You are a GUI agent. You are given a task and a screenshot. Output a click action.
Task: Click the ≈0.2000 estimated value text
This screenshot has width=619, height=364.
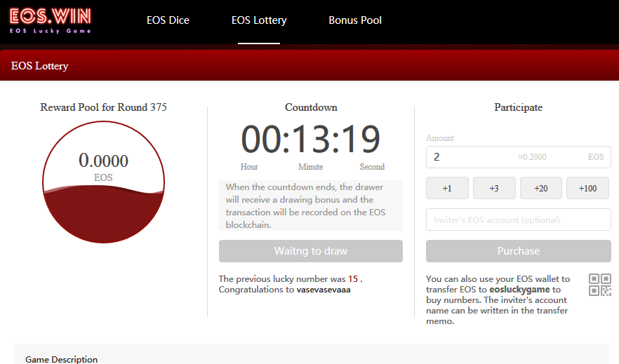pos(532,157)
